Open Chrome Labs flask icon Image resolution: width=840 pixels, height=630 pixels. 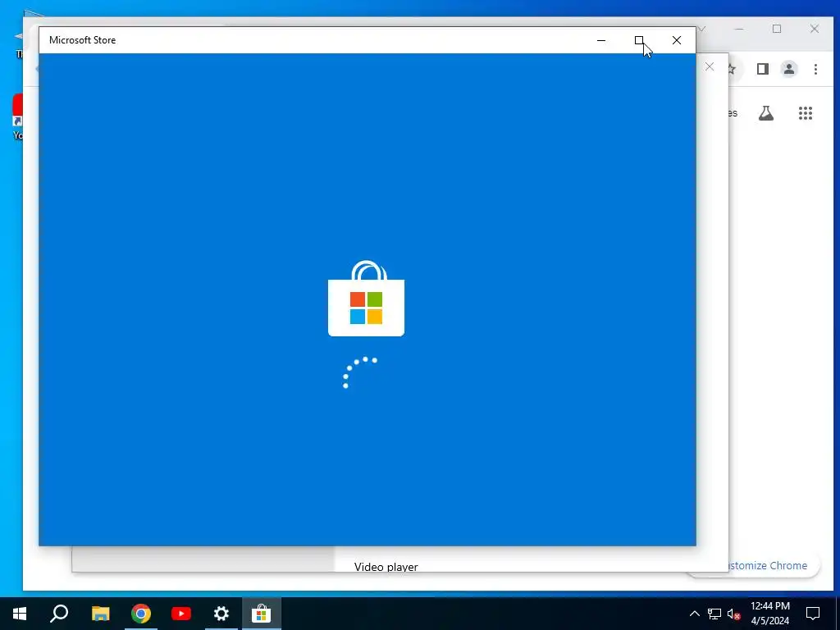[766, 113]
